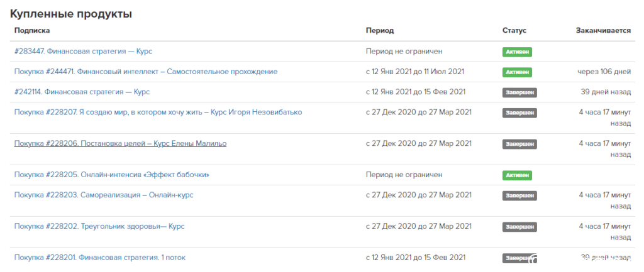Click Активен badge for Финансовый интеллект row

517,72
